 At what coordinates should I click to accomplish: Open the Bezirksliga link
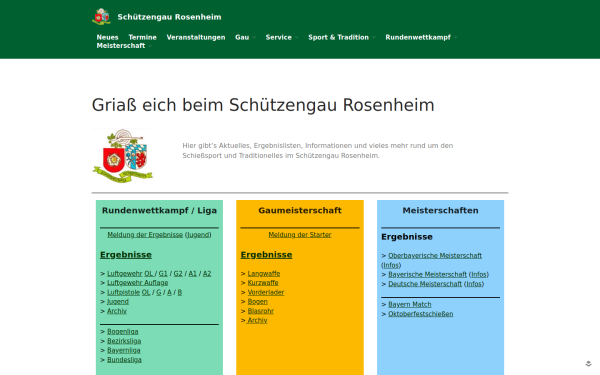pos(124,341)
